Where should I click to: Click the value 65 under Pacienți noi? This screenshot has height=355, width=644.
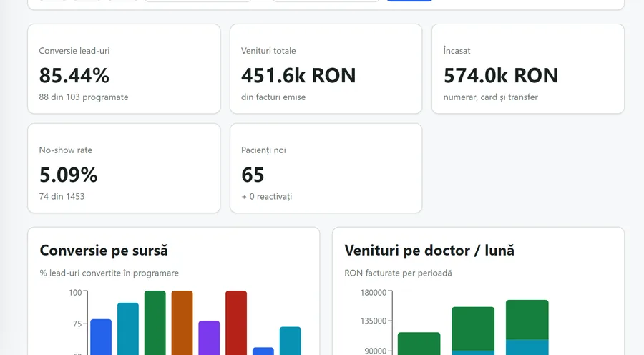(253, 175)
